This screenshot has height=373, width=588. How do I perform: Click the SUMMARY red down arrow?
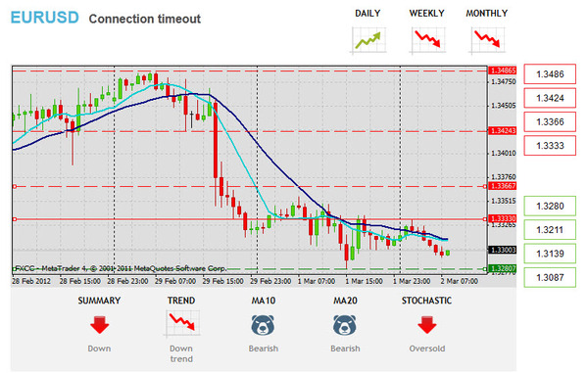point(99,325)
